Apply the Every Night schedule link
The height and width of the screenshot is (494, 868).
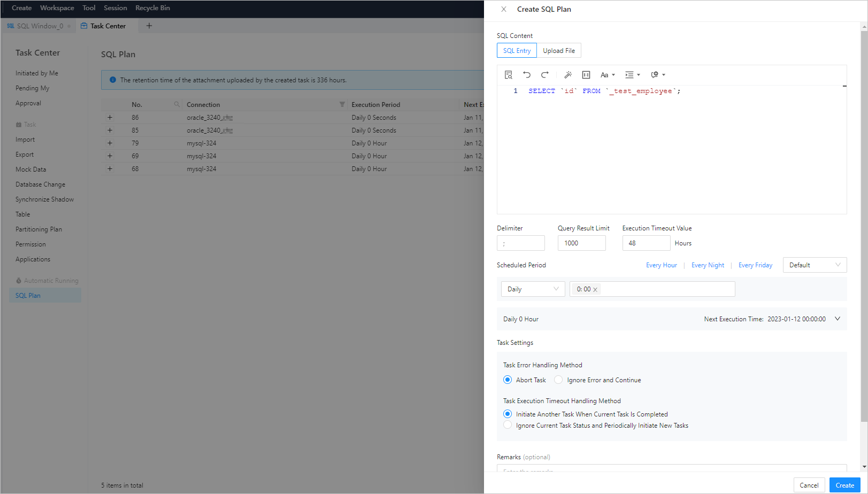pos(708,265)
